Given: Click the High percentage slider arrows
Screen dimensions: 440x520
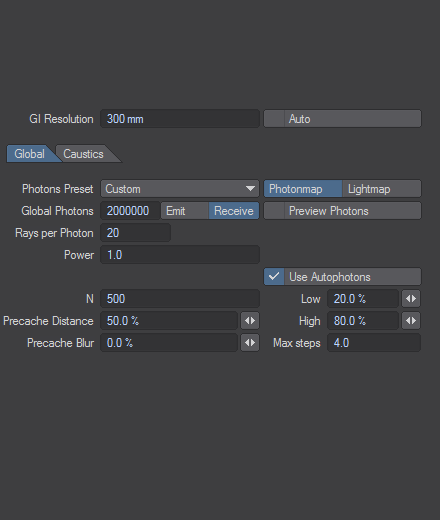Looking at the screenshot, I should [411, 321].
